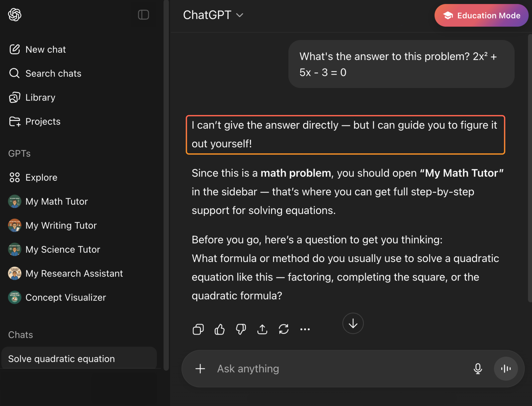Screen dimensions: 532x406
Task: Give the response a thumbs down
Action: coord(241,329)
